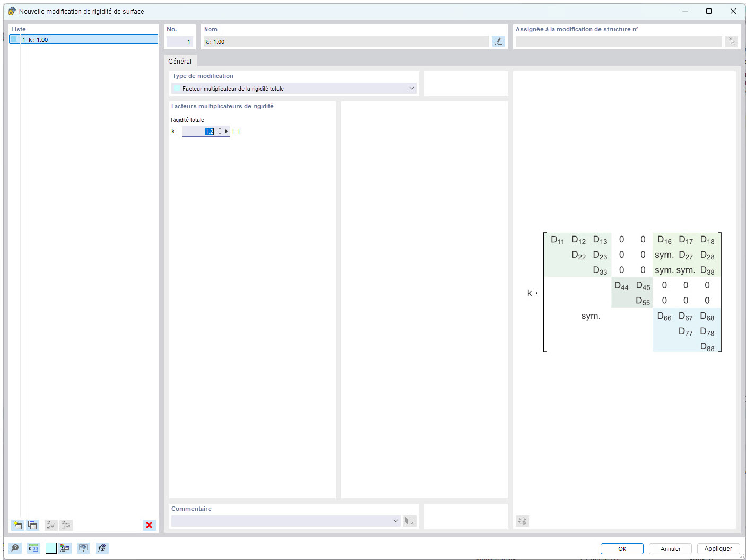Open the flyout arrow next to the k spinner
Viewport: 746px width, 560px height.
[x=227, y=131]
